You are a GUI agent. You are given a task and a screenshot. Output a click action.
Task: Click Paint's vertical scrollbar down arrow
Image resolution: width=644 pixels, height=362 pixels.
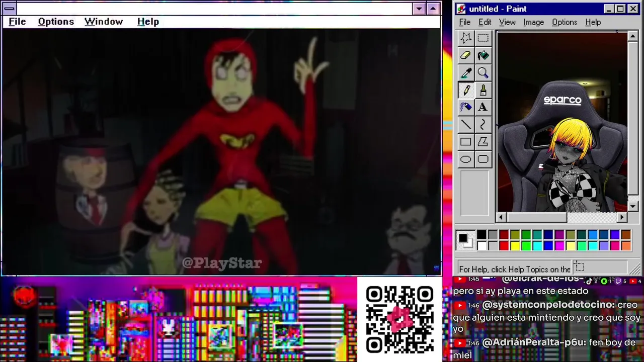[x=633, y=207]
